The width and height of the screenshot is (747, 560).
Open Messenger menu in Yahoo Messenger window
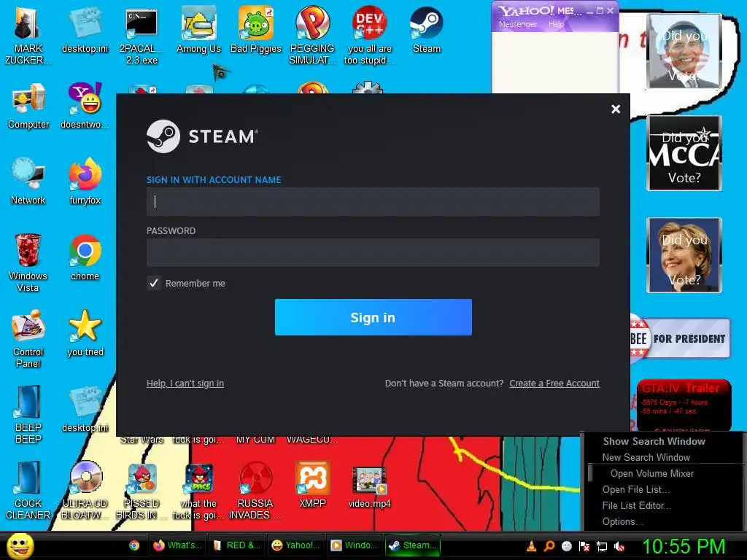tap(517, 24)
